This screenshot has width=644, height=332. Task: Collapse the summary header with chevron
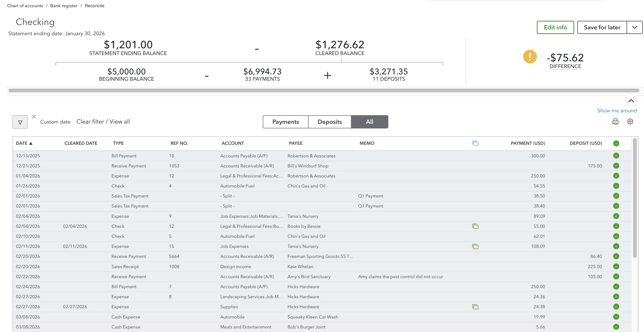point(631,101)
